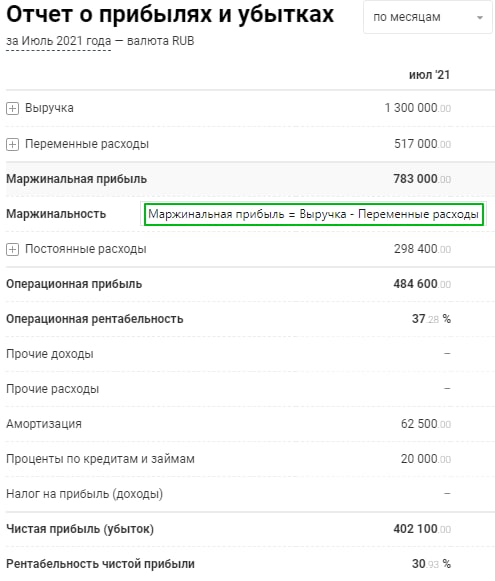Click the Проценты по кредитам и займам label
495x581 pixels.
point(100,459)
